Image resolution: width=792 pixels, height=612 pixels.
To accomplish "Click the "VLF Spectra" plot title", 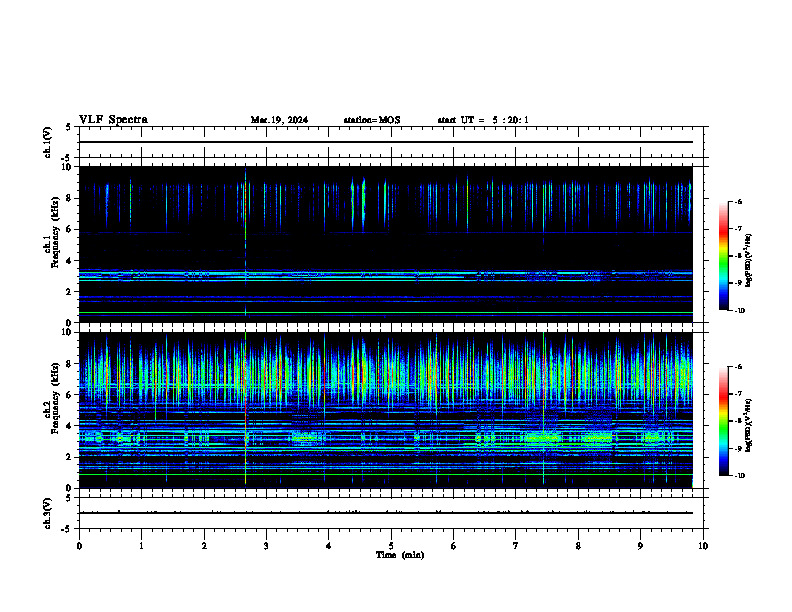I will pos(113,120).
